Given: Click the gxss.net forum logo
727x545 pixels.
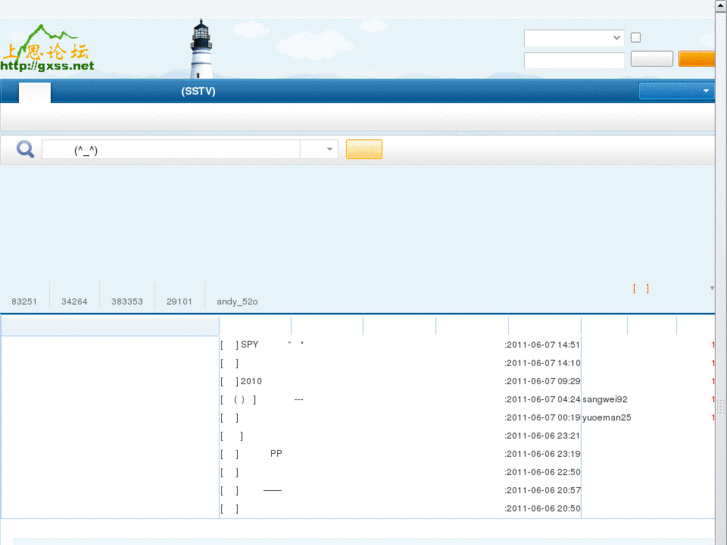Looking at the screenshot, I should [47, 49].
